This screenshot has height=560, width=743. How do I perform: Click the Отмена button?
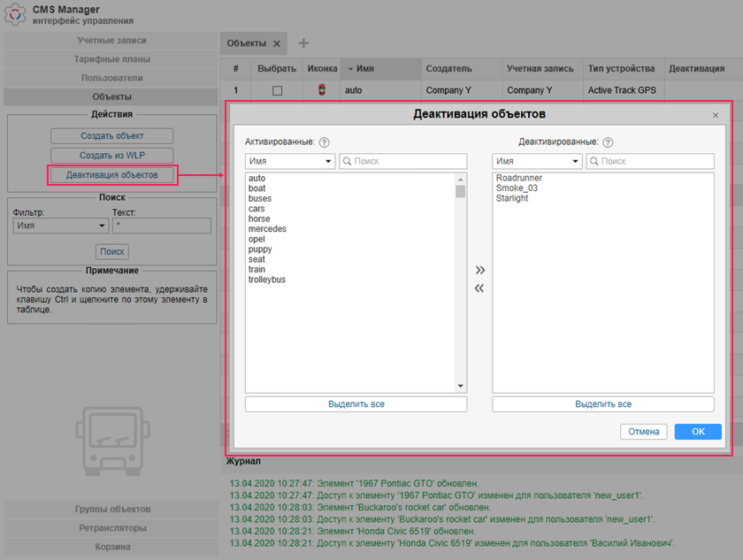pos(644,432)
